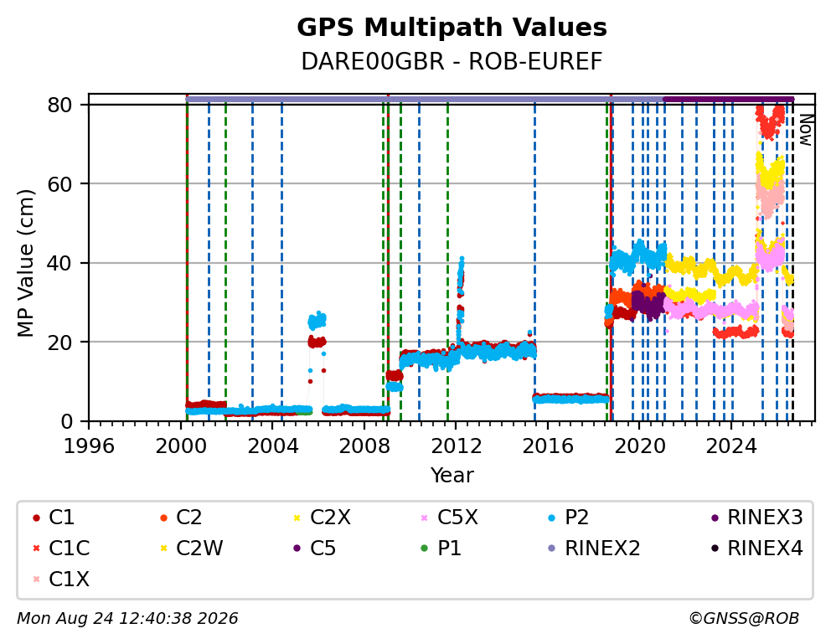The image size is (831, 644).
Task: Click the DARE00GBR - ROB-EUREF subtitle
Action: coord(452,61)
